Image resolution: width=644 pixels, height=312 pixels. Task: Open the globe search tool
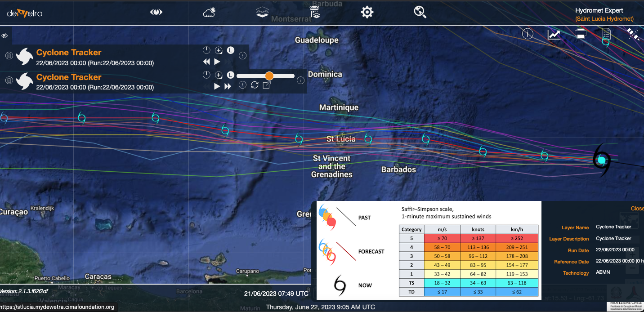click(420, 12)
